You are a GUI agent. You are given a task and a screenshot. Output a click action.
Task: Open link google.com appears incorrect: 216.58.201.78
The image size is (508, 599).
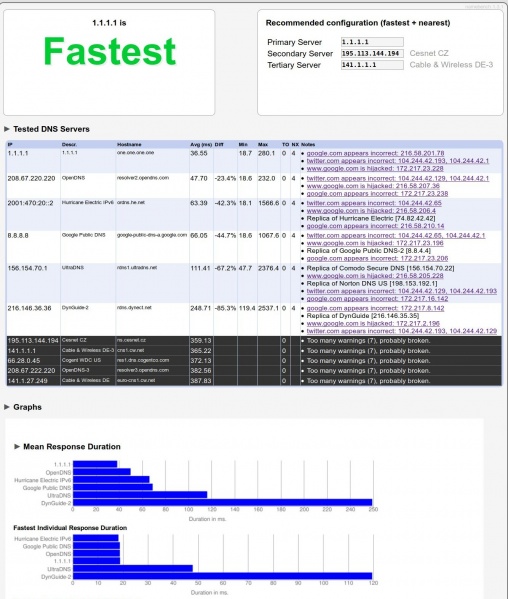pos(375,153)
